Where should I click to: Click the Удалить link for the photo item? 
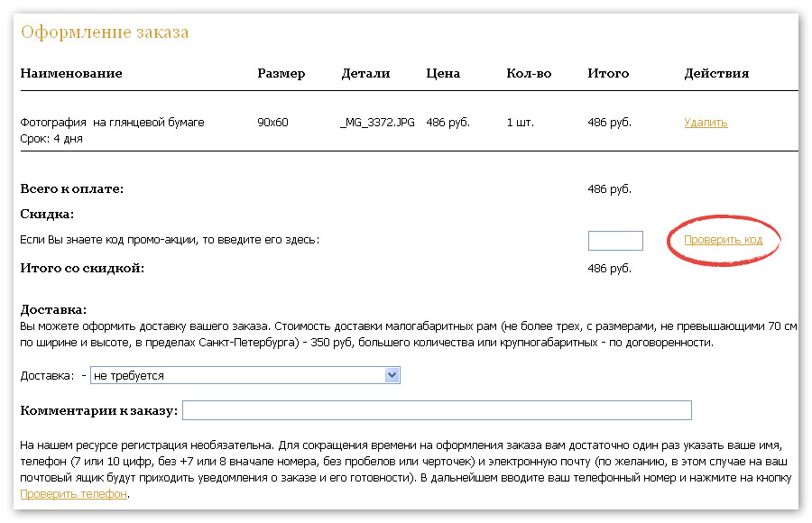706,123
